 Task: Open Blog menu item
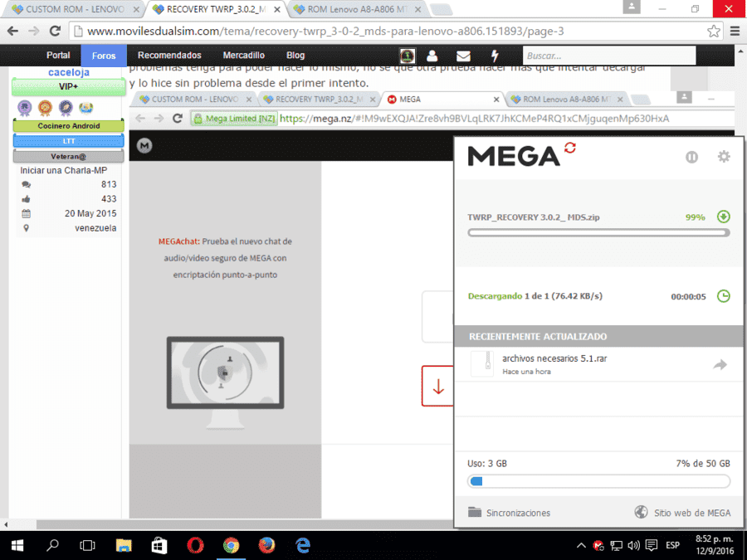[x=295, y=56]
